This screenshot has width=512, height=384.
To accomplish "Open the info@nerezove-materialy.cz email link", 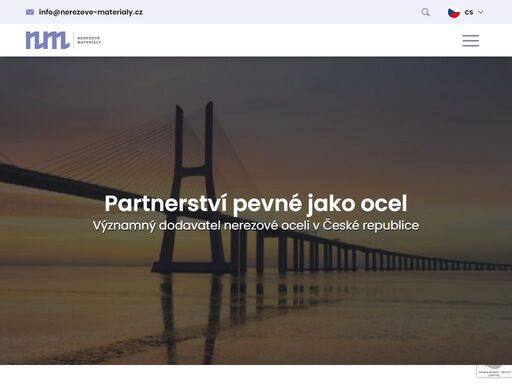I will point(91,12).
